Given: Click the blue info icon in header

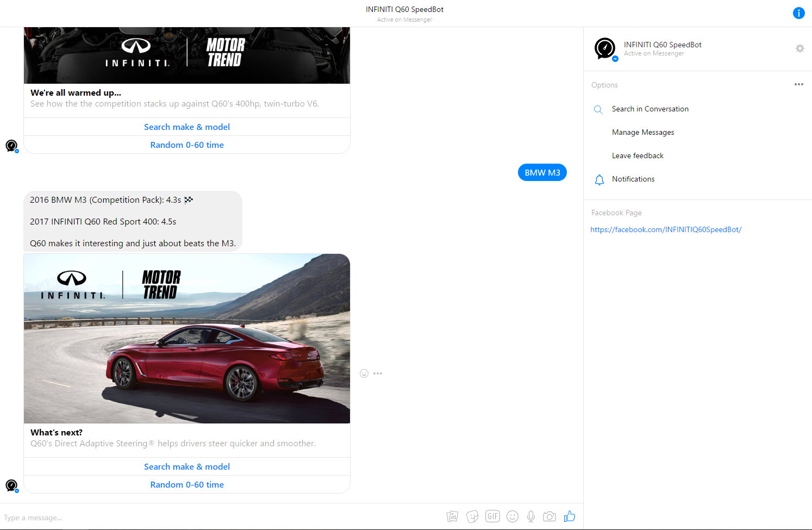Looking at the screenshot, I should pyautogui.click(x=798, y=13).
